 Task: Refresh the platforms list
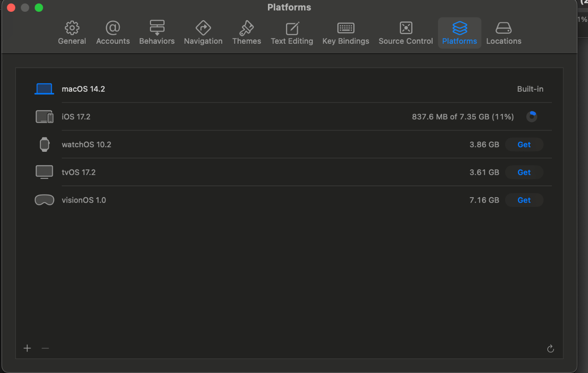(x=551, y=349)
